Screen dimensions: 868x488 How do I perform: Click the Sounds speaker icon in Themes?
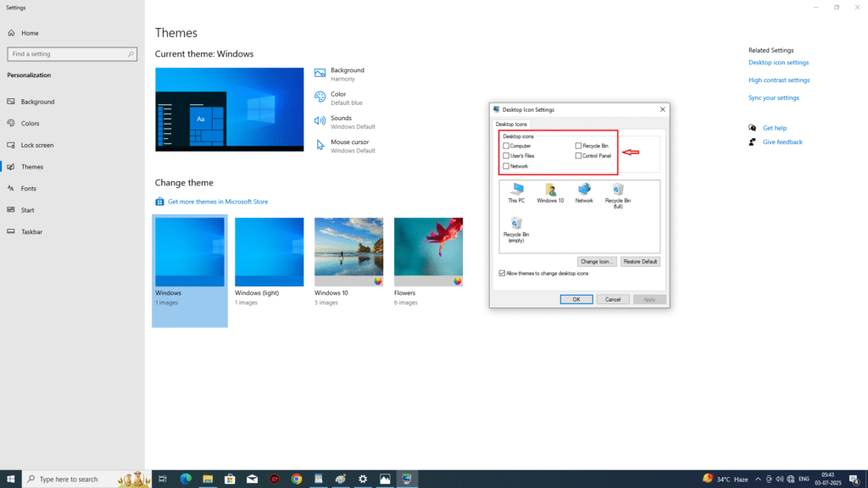[x=320, y=120]
